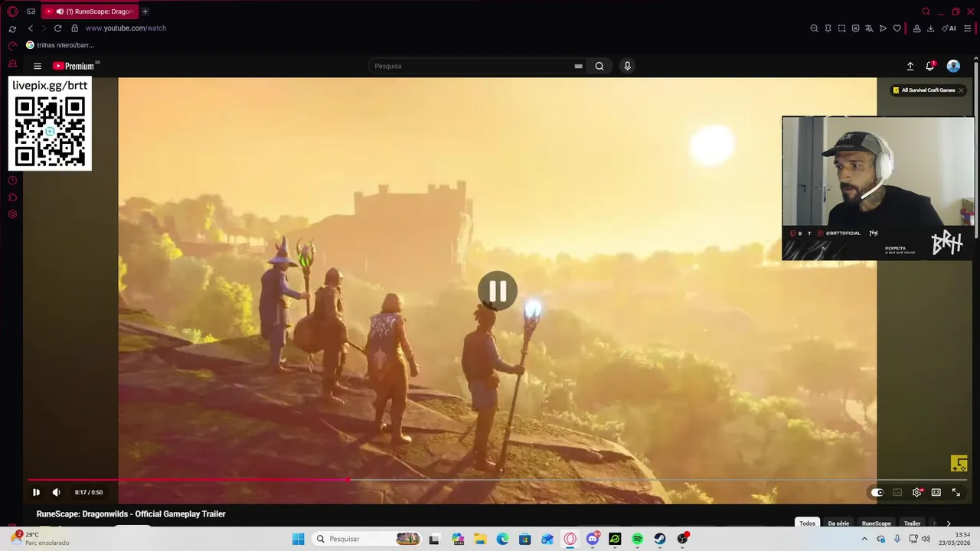Start voice search with microphone
Image resolution: width=980 pixels, height=551 pixels.
[627, 66]
